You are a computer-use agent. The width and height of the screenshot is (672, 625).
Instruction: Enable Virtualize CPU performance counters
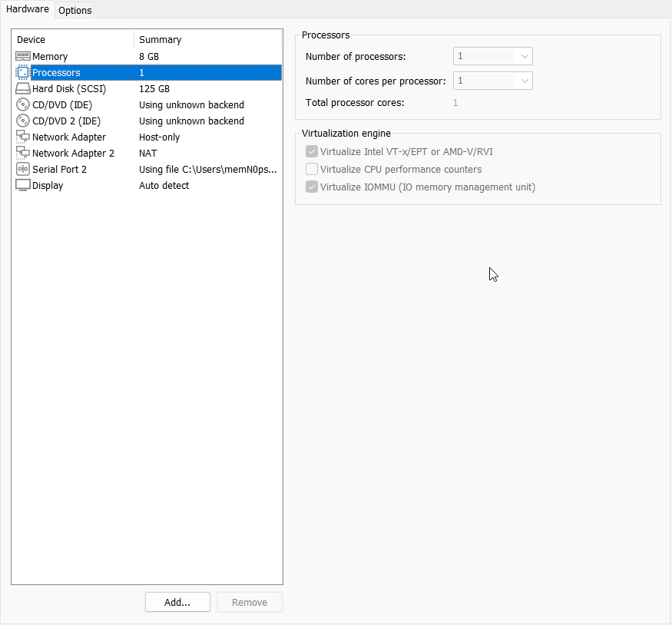click(312, 169)
